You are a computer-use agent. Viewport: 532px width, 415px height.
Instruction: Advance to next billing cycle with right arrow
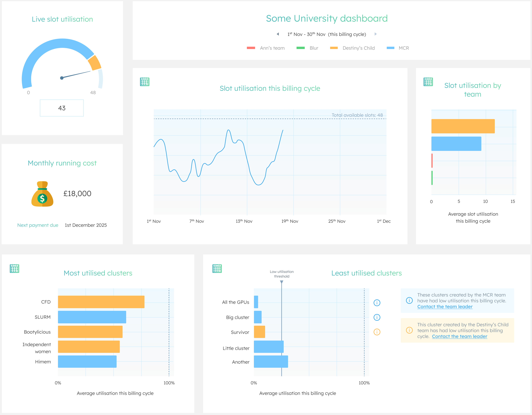point(375,34)
